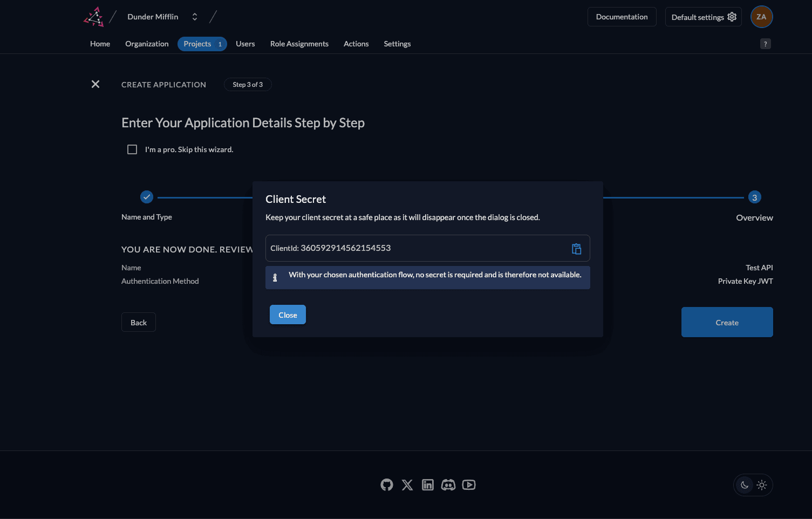Open the YouTube footer icon

469,485
